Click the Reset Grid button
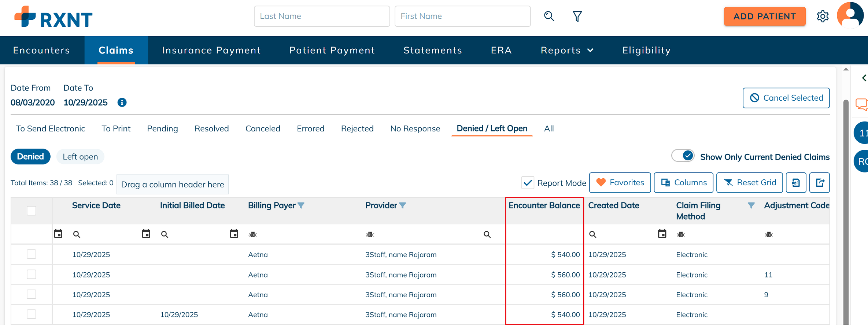 749,183
